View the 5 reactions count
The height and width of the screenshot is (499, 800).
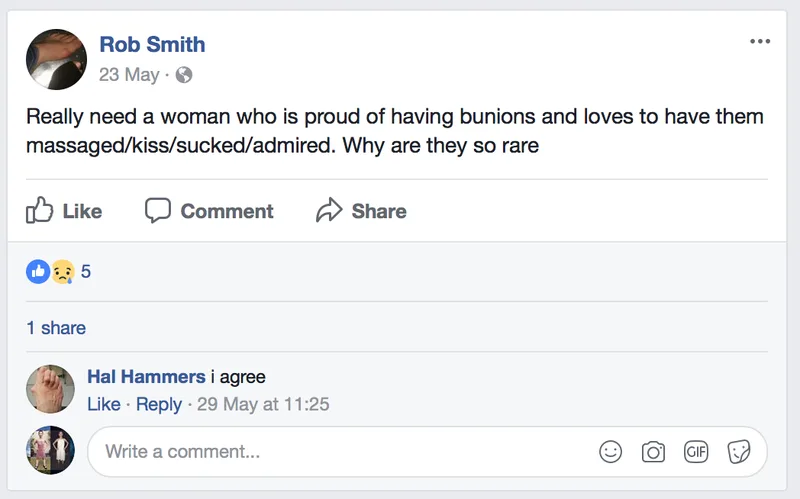coord(86,271)
